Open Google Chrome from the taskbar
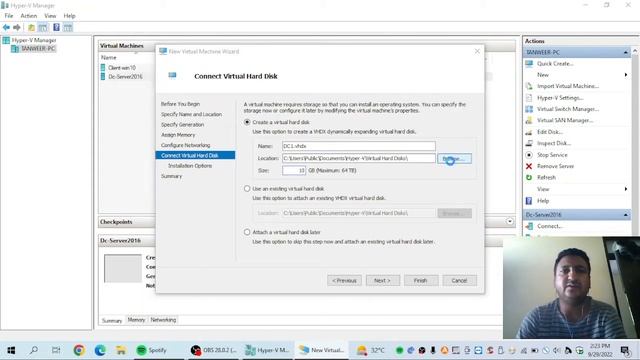640x360 pixels. tap(79, 350)
